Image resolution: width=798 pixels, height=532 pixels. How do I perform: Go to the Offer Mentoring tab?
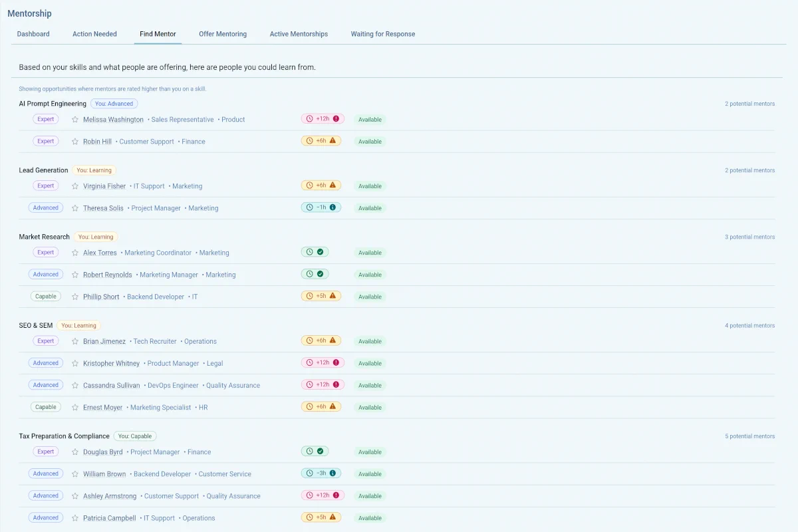(x=223, y=34)
